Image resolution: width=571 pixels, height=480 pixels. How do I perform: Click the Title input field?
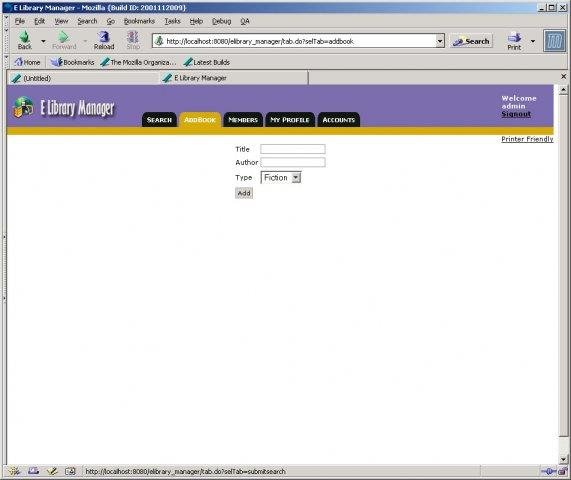click(x=293, y=149)
